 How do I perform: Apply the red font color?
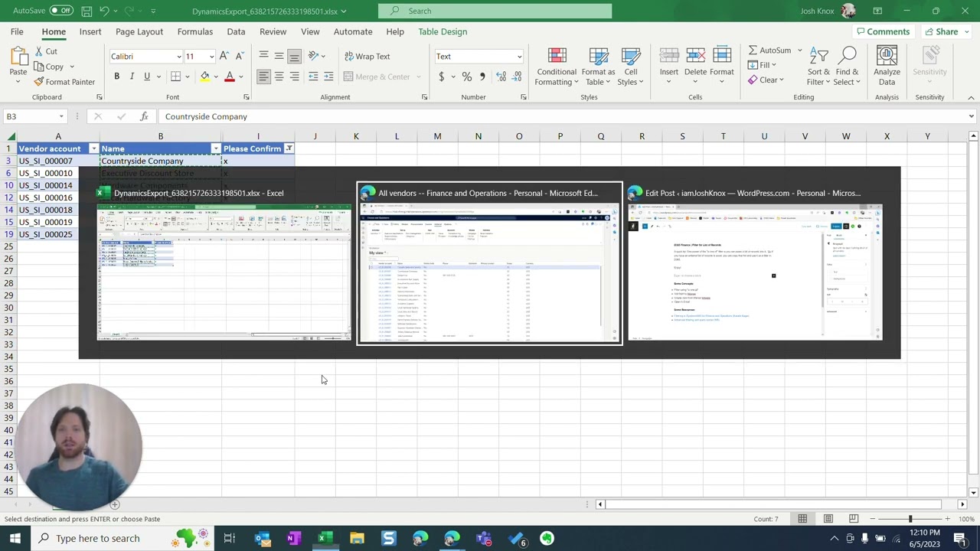(229, 77)
